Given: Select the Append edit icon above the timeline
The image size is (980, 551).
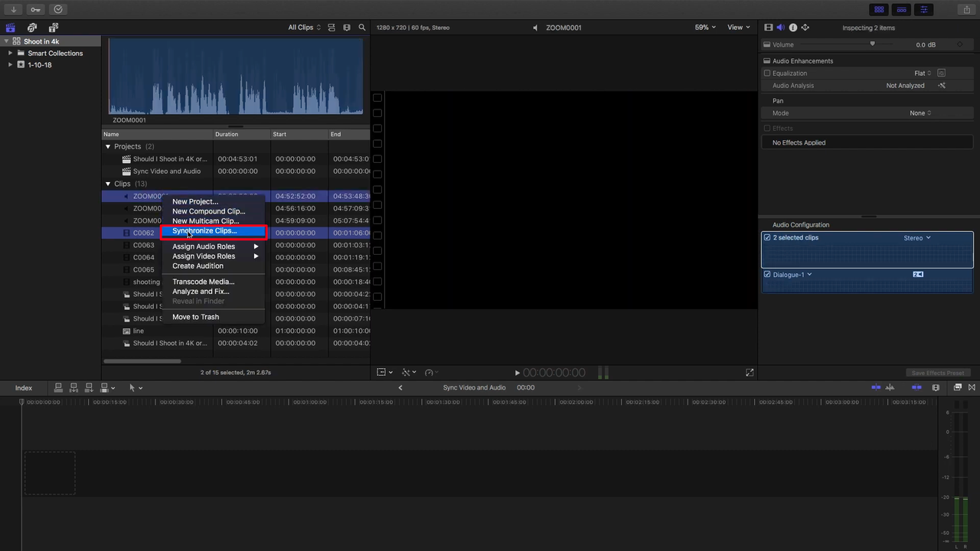Looking at the screenshot, I should point(89,387).
